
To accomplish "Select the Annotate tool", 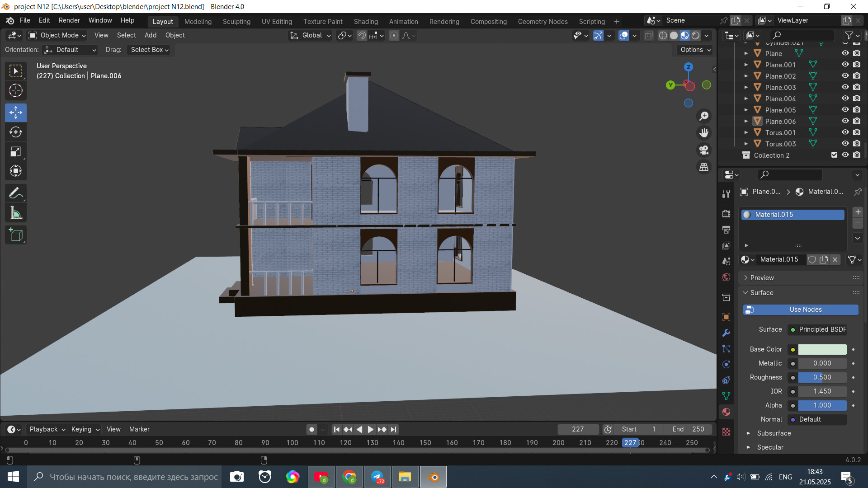I will tap(16, 193).
